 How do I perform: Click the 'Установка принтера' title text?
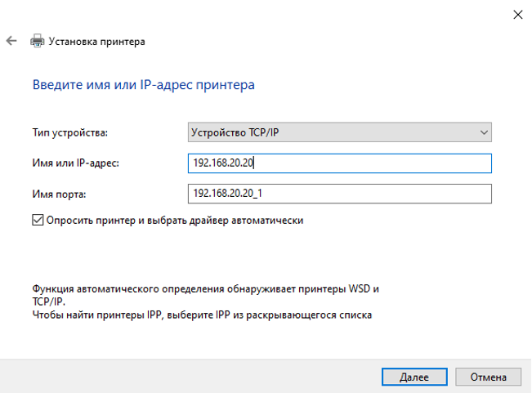[98, 40]
